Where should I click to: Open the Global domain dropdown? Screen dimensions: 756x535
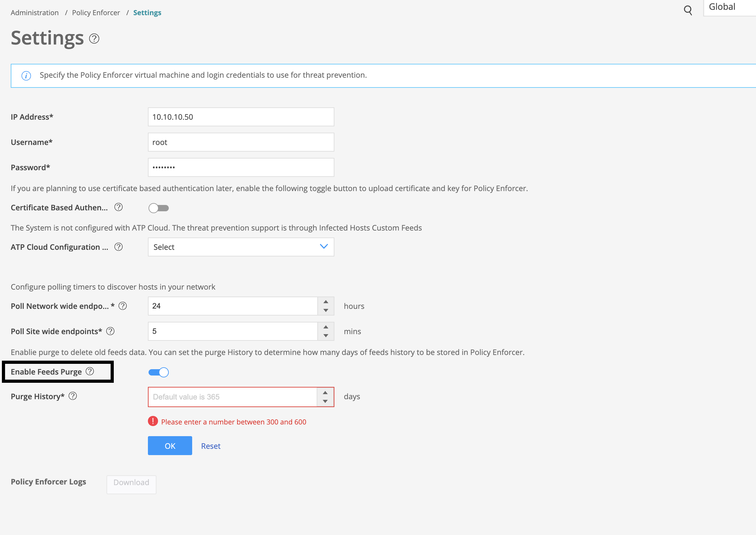[730, 8]
